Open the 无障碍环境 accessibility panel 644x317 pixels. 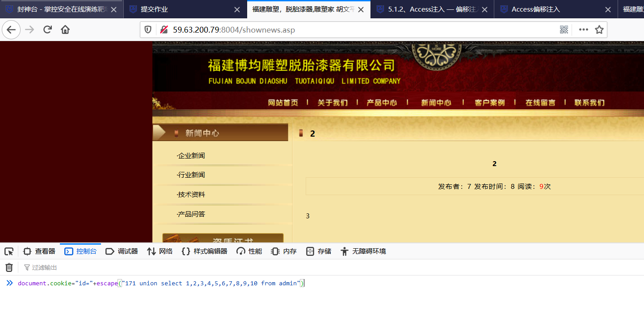tap(363, 251)
